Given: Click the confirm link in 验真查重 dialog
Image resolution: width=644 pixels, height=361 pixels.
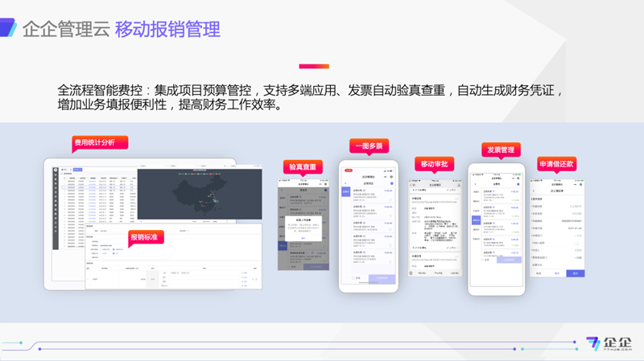Looking at the screenshot, I should tap(303, 239).
